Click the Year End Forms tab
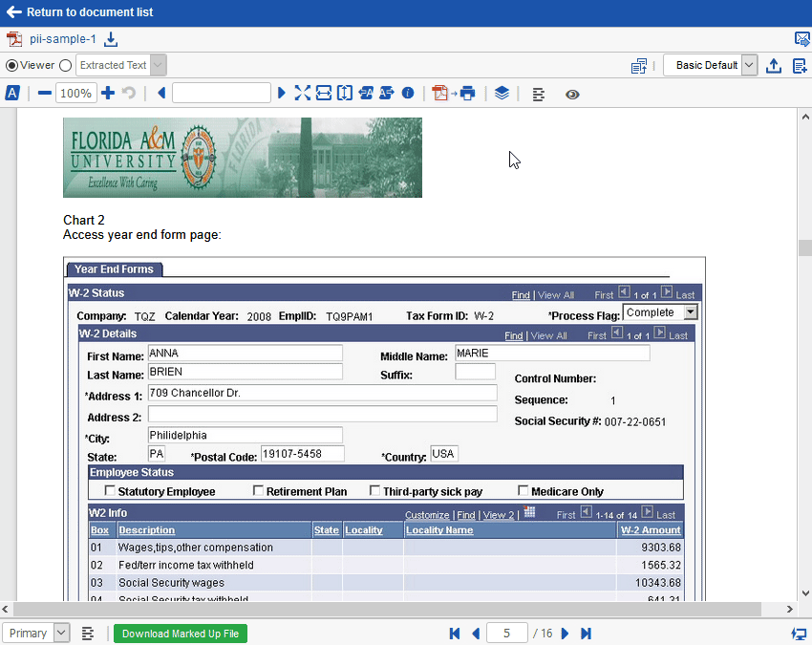Viewport: 812px width, 645px height. click(114, 269)
